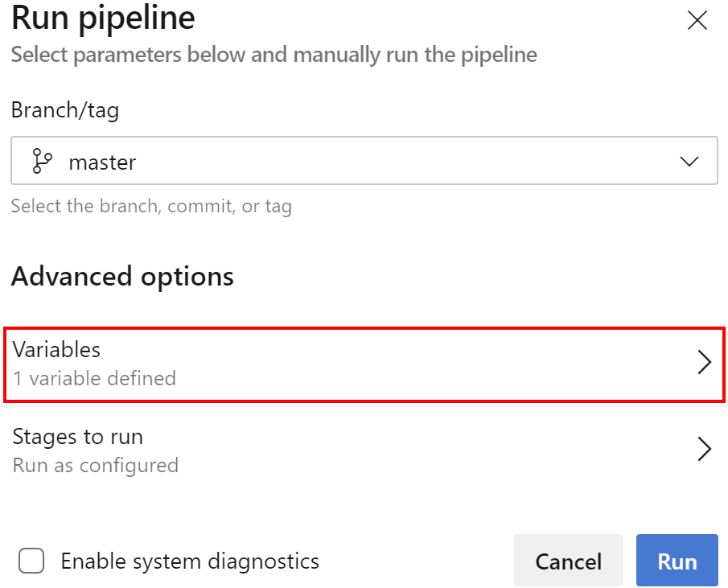
Task: Click the master branch name text
Action: click(x=102, y=162)
